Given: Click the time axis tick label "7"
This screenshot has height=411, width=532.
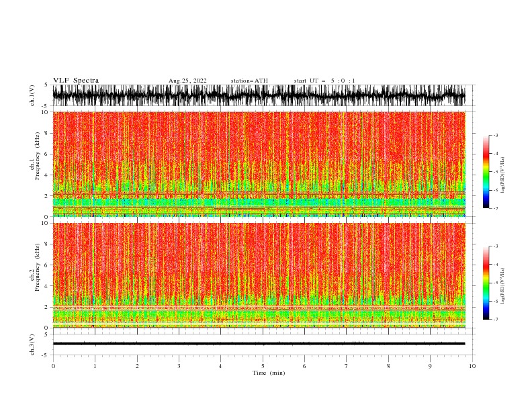Looking at the screenshot, I should coord(346,366).
